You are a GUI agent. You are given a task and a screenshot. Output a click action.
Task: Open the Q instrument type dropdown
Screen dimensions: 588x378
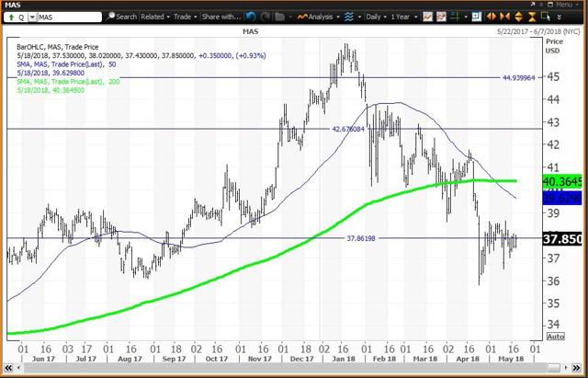pyautogui.click(x=32, y=17)
